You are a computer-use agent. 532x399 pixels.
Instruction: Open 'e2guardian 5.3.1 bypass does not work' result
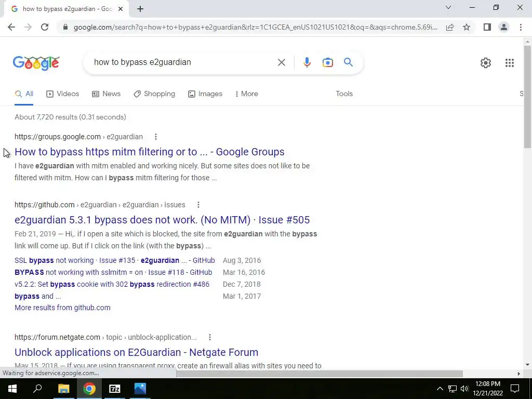tap(162, 220)
